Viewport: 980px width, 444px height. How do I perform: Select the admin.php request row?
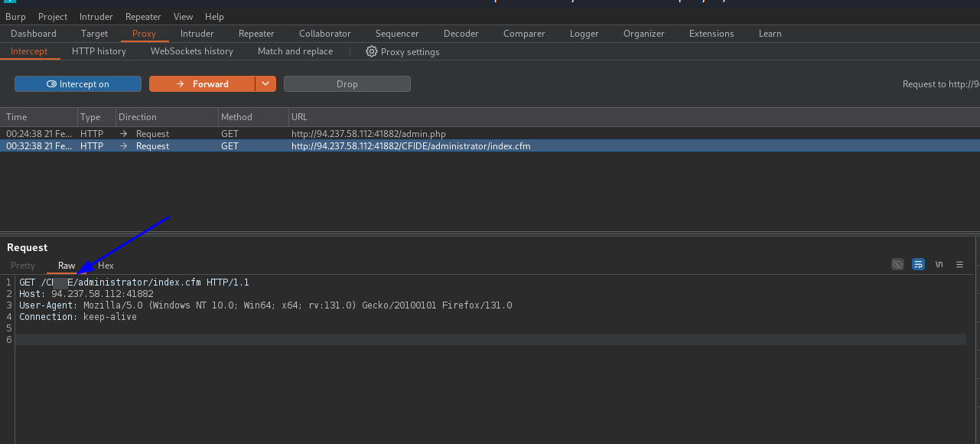point(367,134)
